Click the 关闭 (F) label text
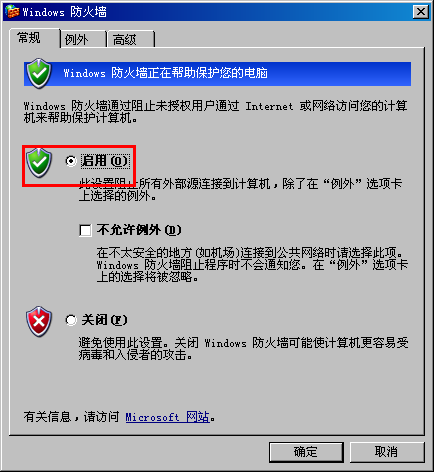 [x=104, y=320]
